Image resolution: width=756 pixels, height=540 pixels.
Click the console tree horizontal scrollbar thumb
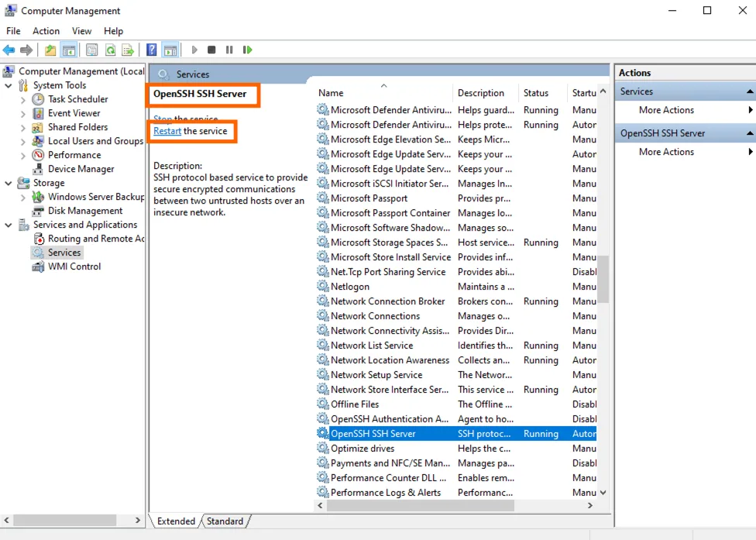point(64,520)
